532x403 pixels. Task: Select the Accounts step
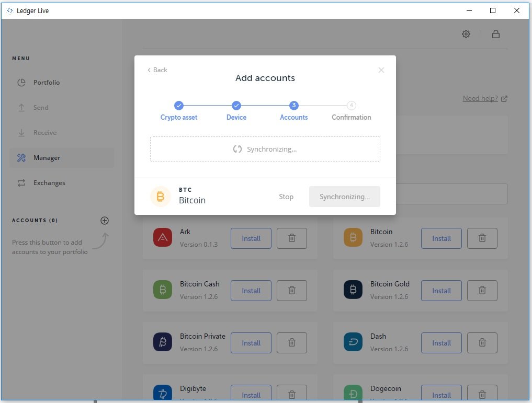point(294,111)
